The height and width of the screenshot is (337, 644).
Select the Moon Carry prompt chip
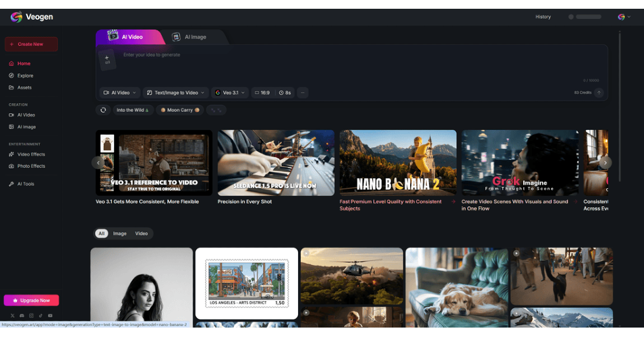[x=180, y=110]
